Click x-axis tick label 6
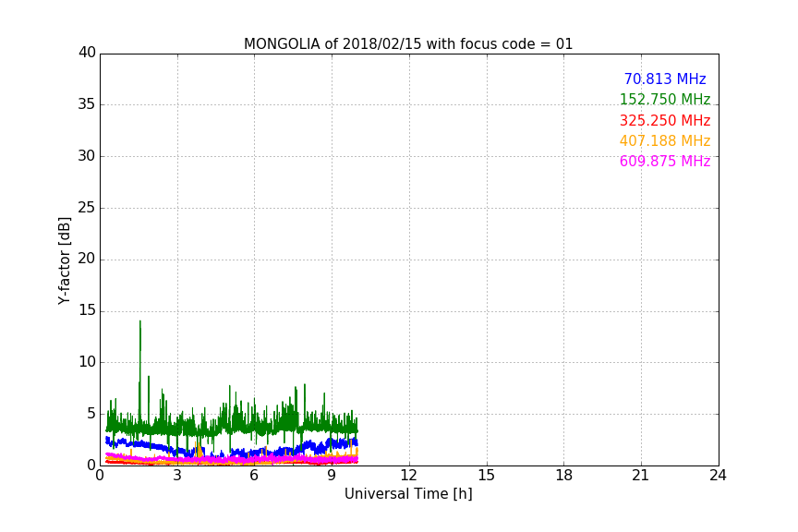Screen dimensions: 798x532 tap(254, 476)
